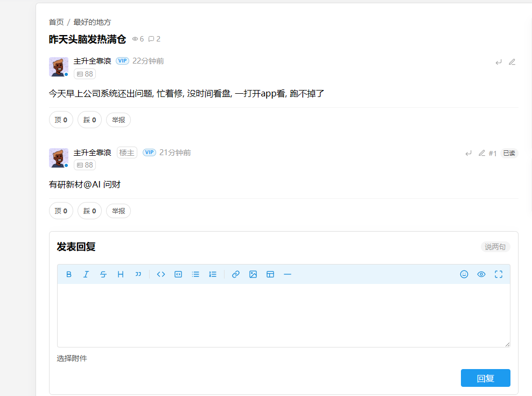Open author avatar of second post

pos(59,158)
